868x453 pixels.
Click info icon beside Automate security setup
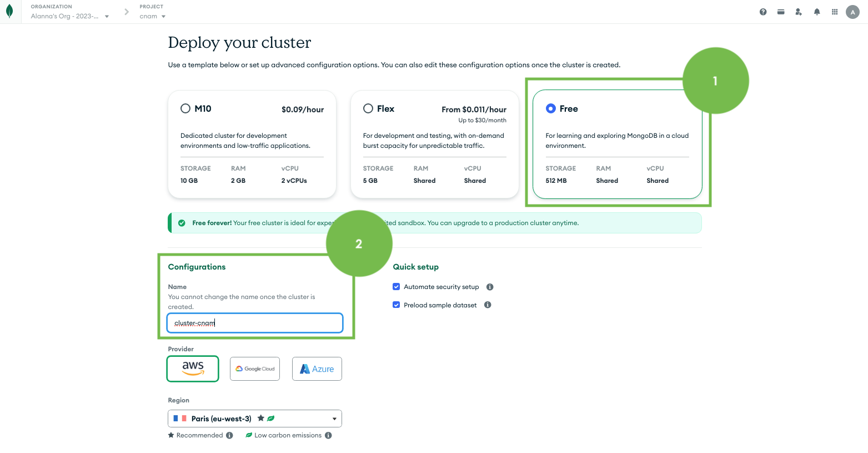coord(490,287)
